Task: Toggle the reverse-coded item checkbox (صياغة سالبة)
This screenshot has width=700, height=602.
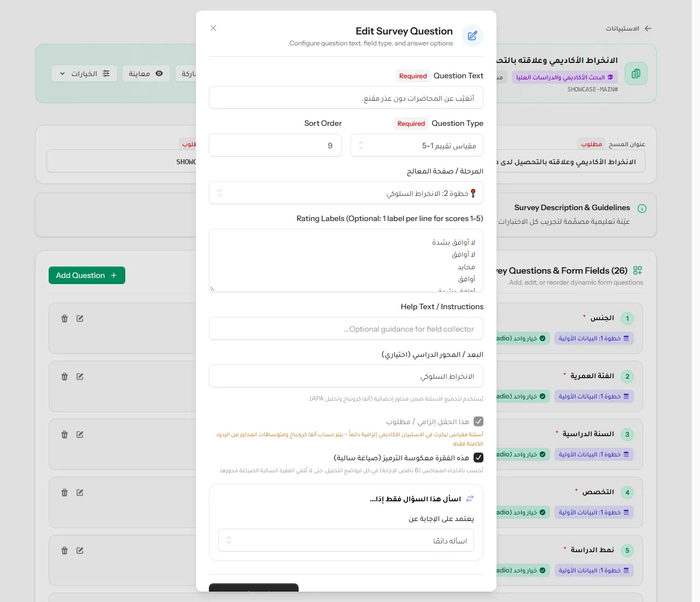Action: [x=479, y=458]
